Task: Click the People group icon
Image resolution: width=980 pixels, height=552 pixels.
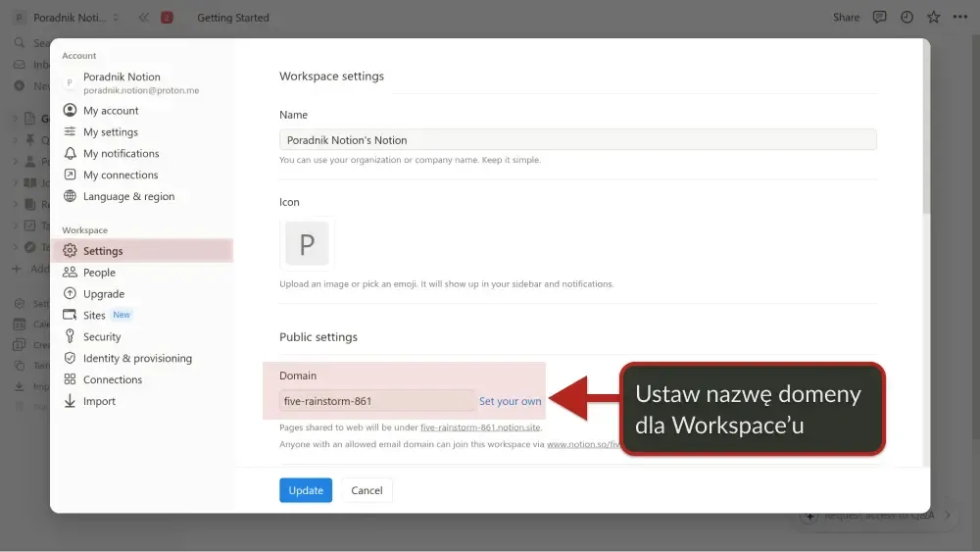Action: tap(70, 272)
